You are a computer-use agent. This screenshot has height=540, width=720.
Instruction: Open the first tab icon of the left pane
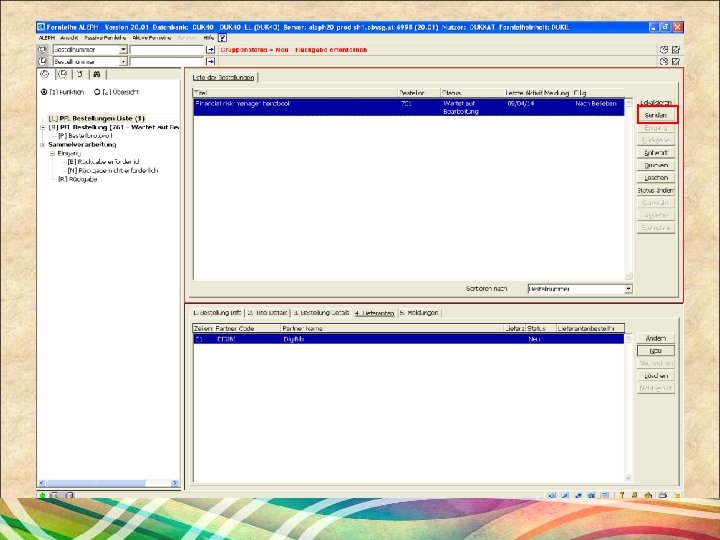point(45,74)
